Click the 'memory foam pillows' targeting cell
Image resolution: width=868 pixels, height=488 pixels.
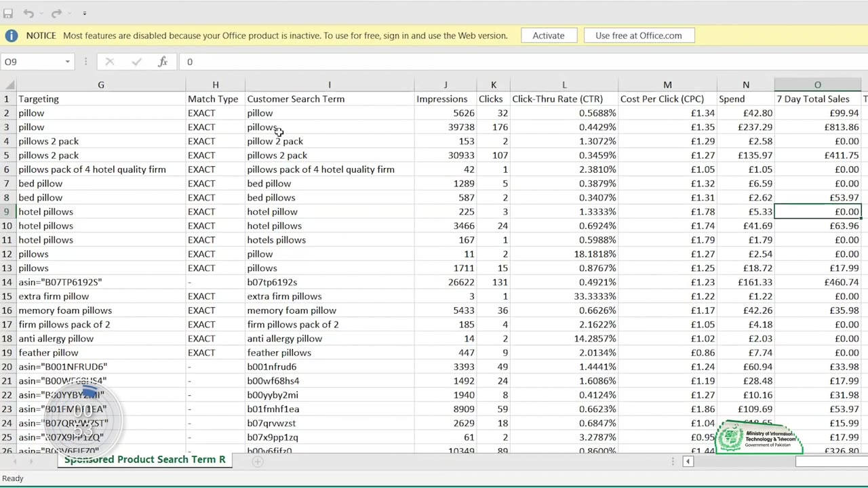point(101,310)
